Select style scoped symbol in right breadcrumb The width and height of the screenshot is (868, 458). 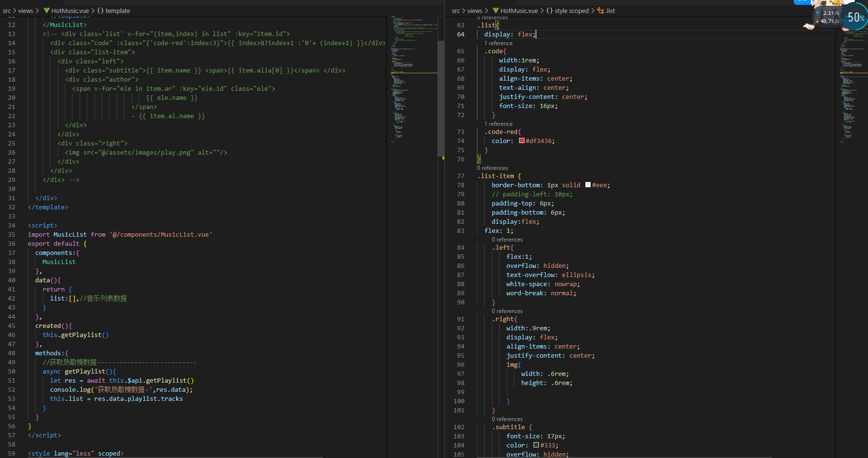coord(571,11)
